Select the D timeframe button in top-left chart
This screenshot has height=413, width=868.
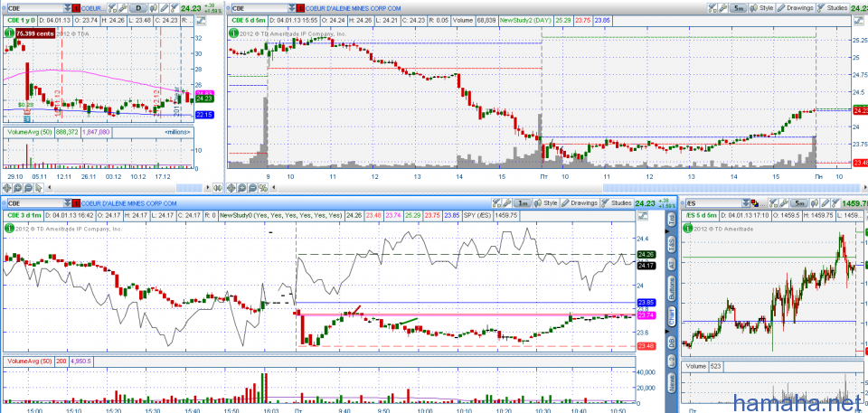pos(137,8)
